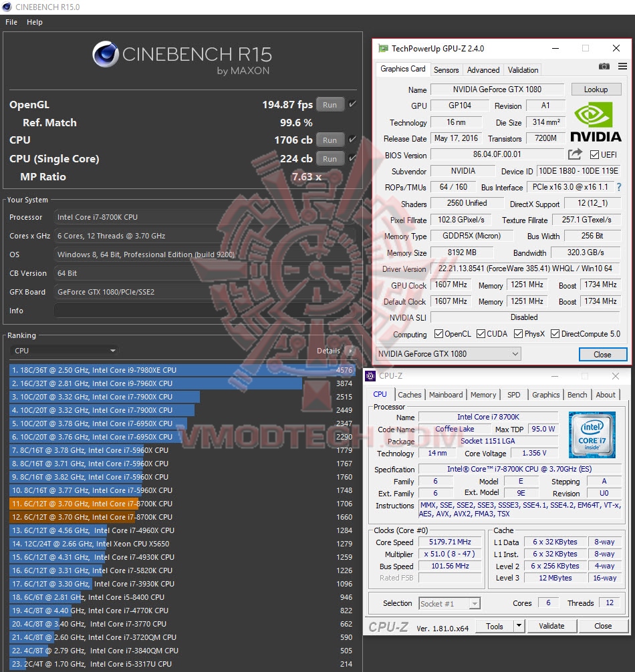
Task: Toggle the OpenGL test checkmark
Action: tap(352, 104)
